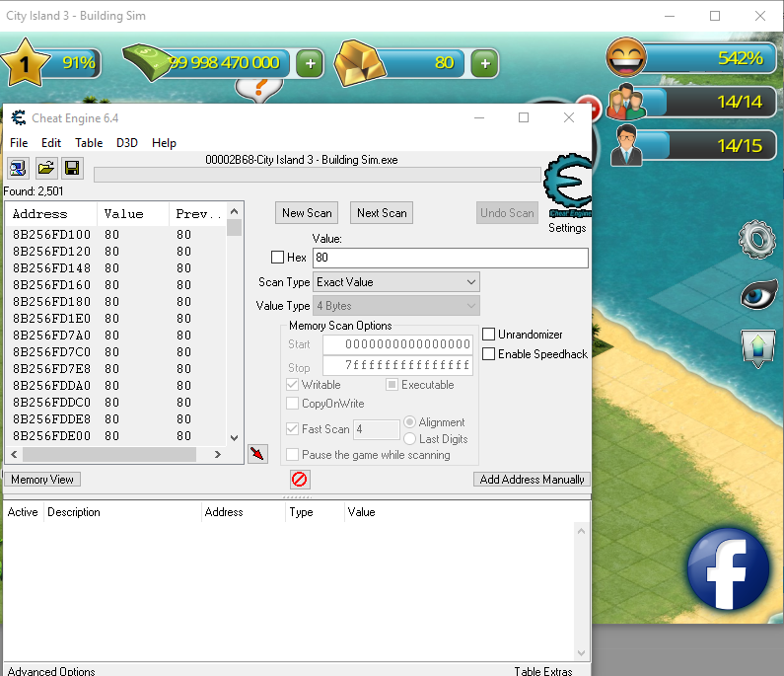Screen dimensions: 784x676
Task: Enable the Unrandomizer checkbox
Action: [x=488, y=335]
